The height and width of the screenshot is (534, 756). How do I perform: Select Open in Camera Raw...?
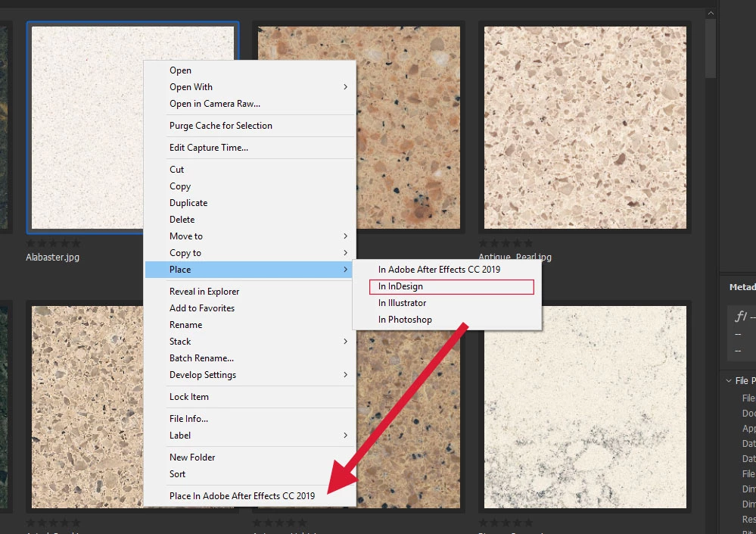click(x=250, y=104)
